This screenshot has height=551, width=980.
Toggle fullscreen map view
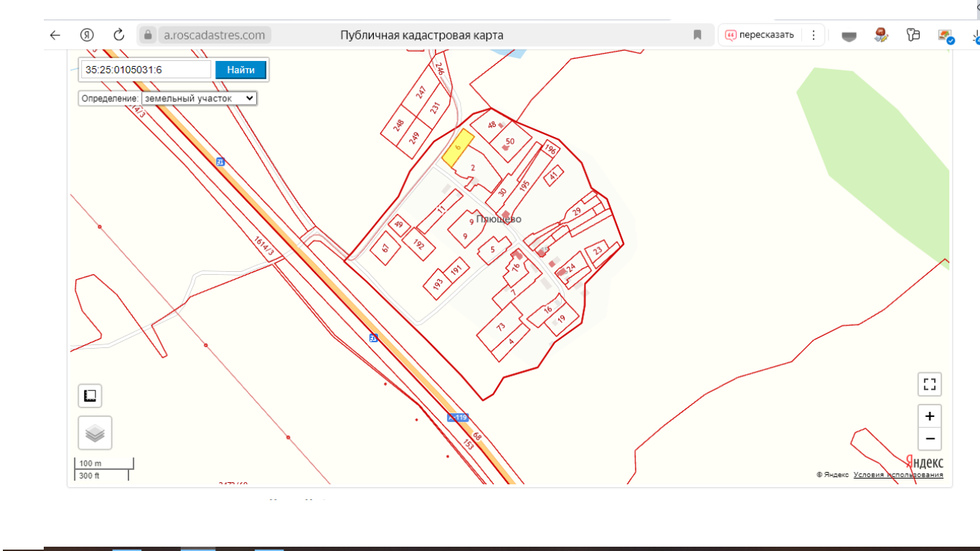tap(929, 385)
